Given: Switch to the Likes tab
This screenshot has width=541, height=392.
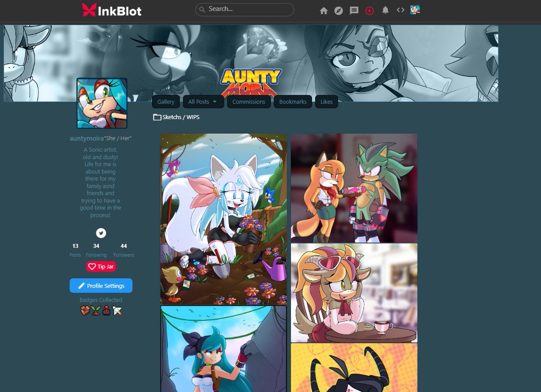Looking at the screenshot, I should [326, 102].
